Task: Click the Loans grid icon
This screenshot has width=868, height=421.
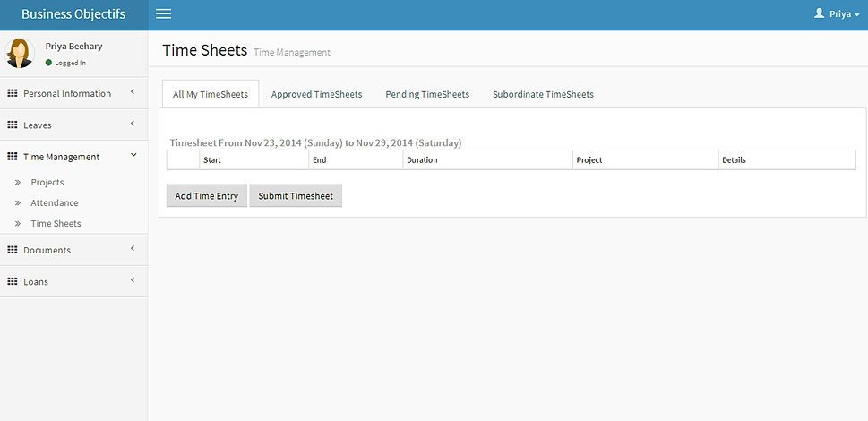Action: [13, 281]
